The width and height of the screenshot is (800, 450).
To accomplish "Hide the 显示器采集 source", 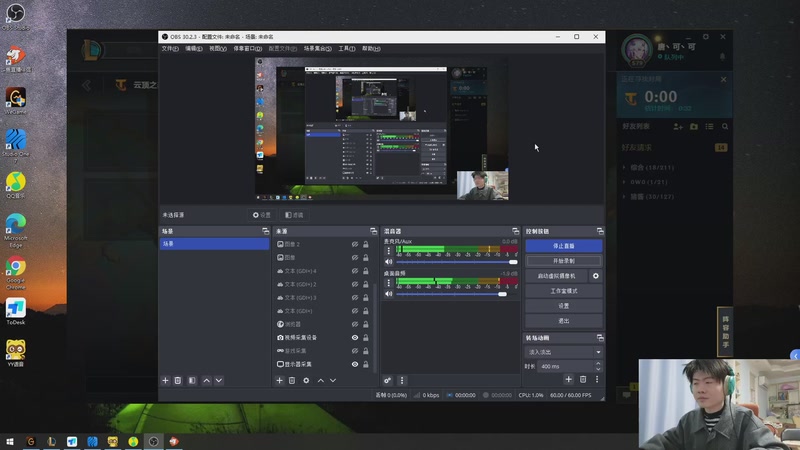I will click(355, 364).
